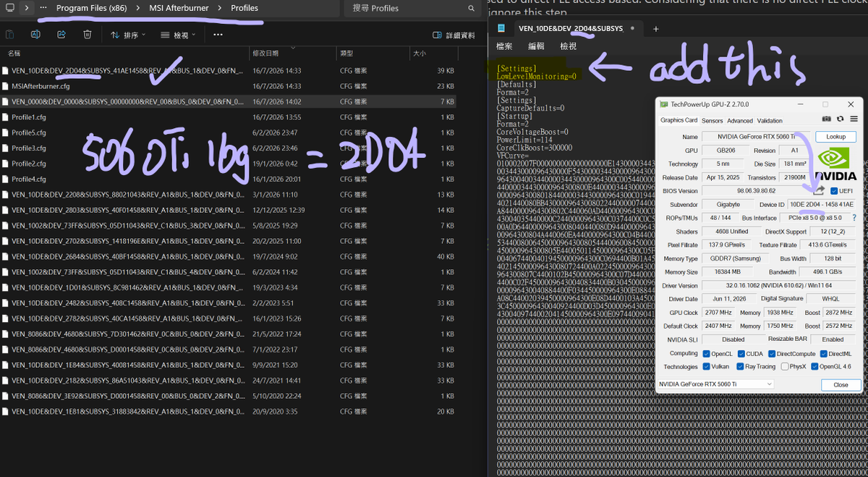The image size is (868, 477).
Task: Click the rename icon in File Explorer toolbar
Action: pyautogui.click(x=35, y=35)
